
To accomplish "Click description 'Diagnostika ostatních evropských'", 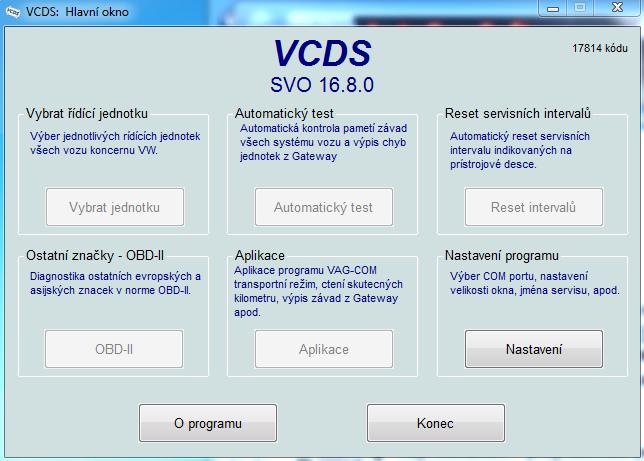I will click(x=115, y=276).
